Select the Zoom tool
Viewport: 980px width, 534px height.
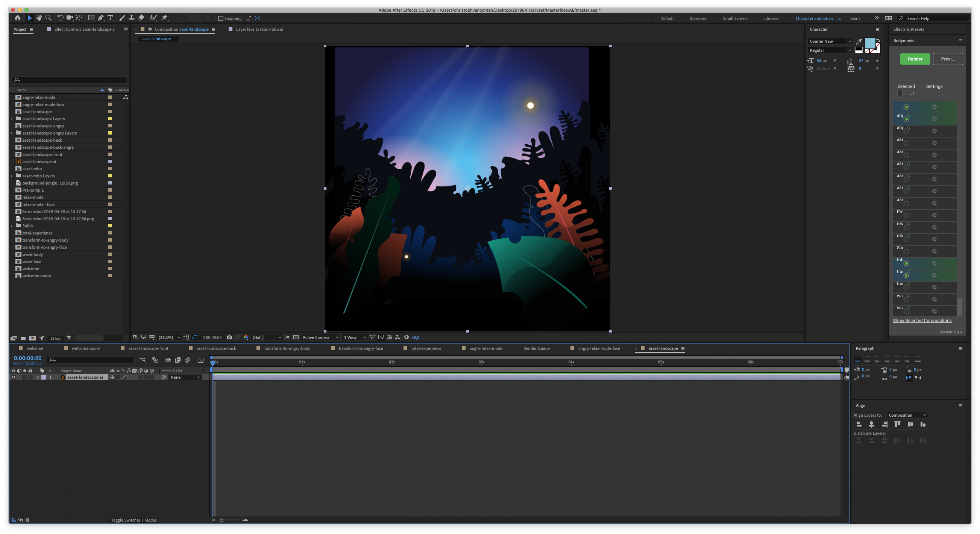coord(48,18)
